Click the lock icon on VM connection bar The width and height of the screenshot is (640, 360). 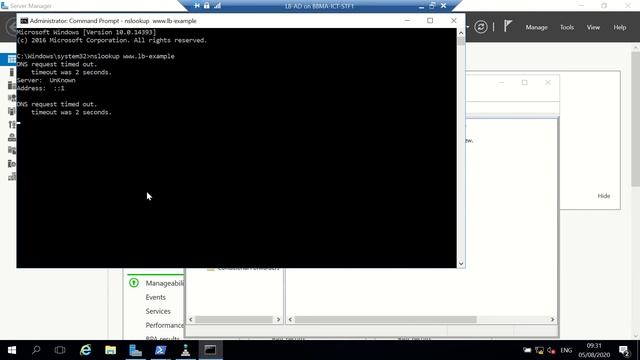click(207, 6)
